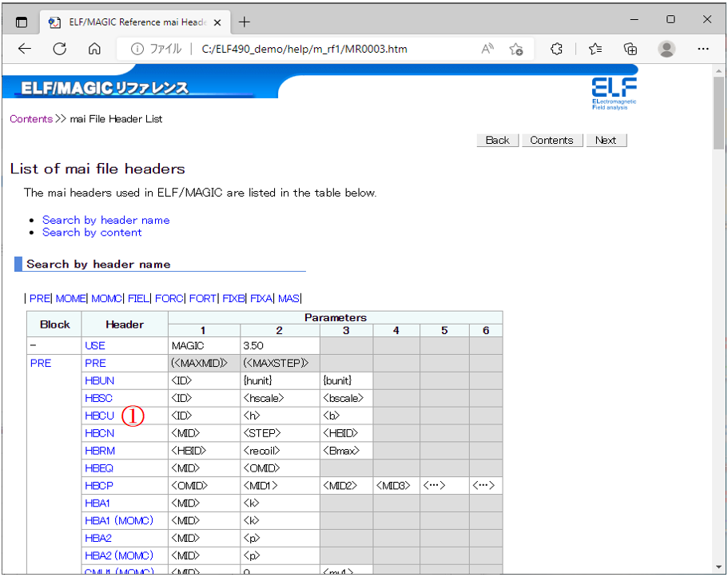The width and height of the screenshot is (728, 577).
Task: Open the MAS block anchor link
Action: coord(288,298)
